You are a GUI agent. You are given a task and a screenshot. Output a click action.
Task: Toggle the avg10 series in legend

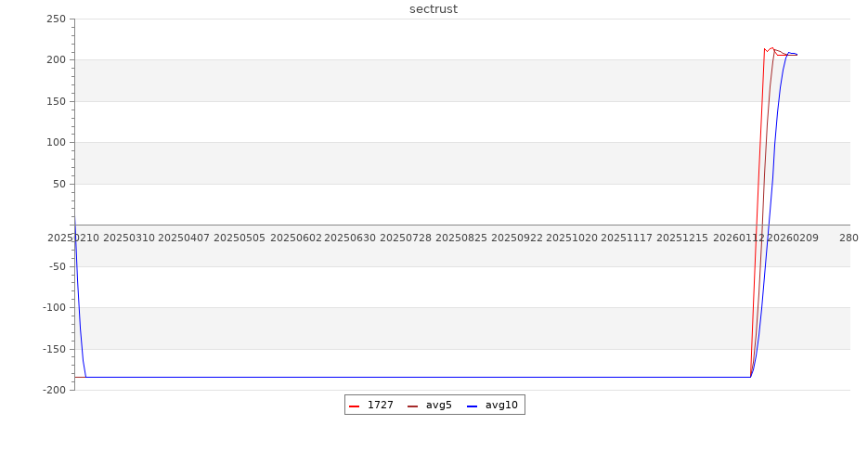pyautogui.click(x=501, y=405)
